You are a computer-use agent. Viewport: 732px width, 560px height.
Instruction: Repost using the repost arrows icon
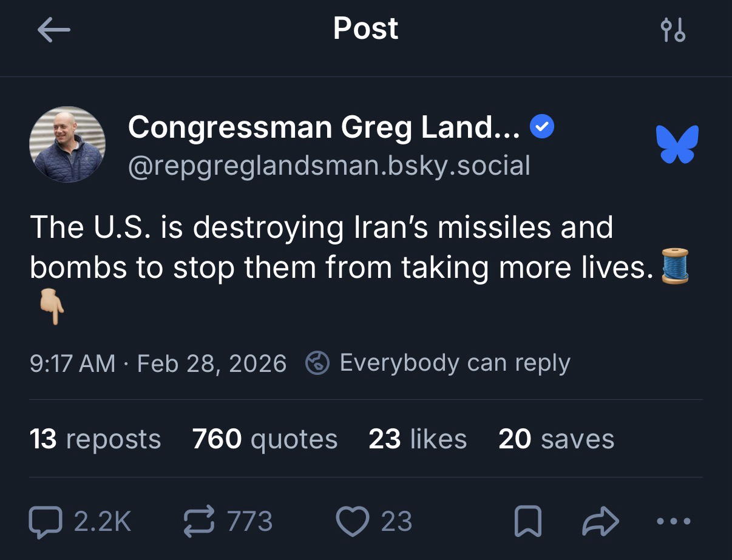tap(198, 521)
